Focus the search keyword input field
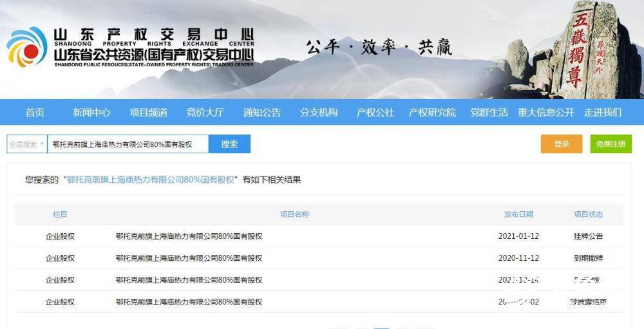This screenshot has width=644, height=329. tap(128, 144)
